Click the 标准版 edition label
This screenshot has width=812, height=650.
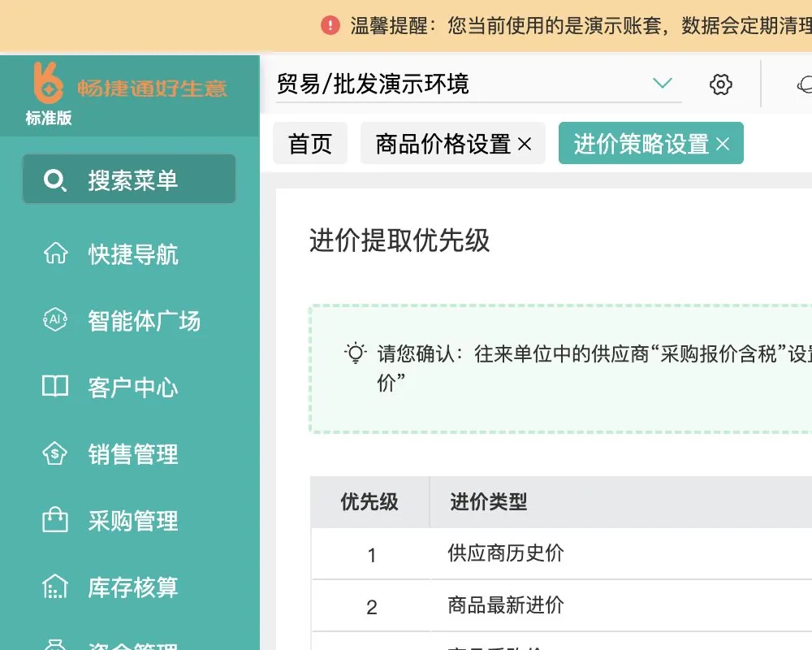coord(49,118)
